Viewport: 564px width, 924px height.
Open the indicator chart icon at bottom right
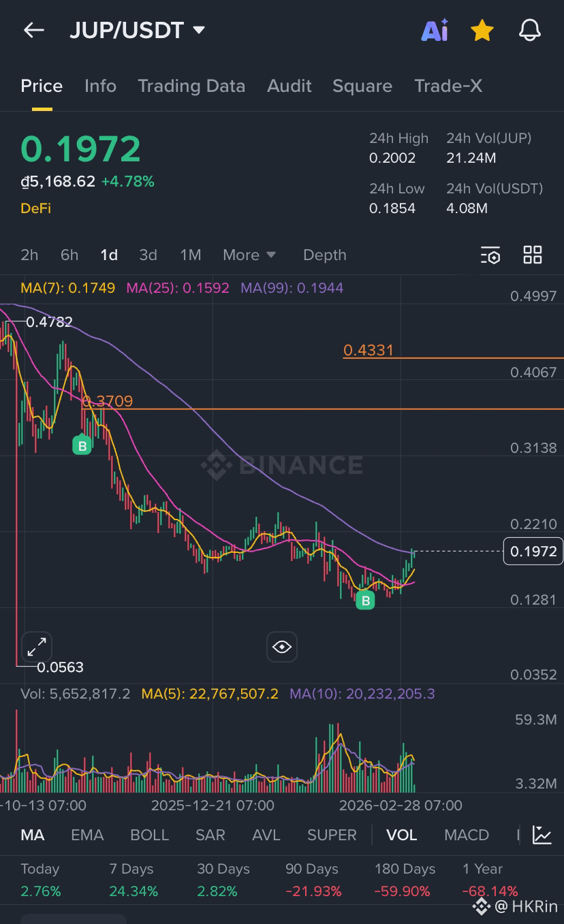[542, 835]
